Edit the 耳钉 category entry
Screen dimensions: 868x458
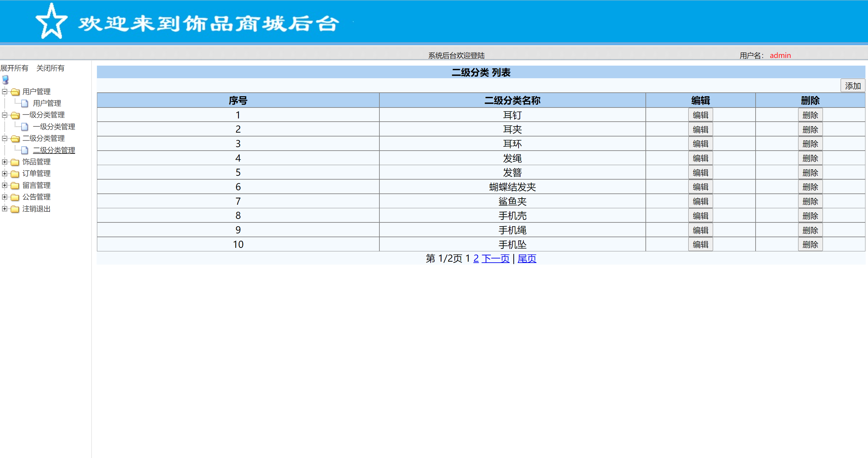(x=701, y=115)
